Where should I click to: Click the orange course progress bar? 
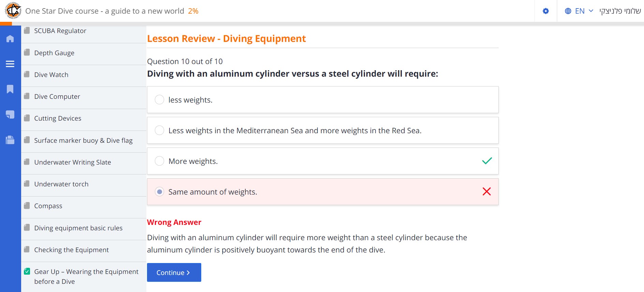6,24
